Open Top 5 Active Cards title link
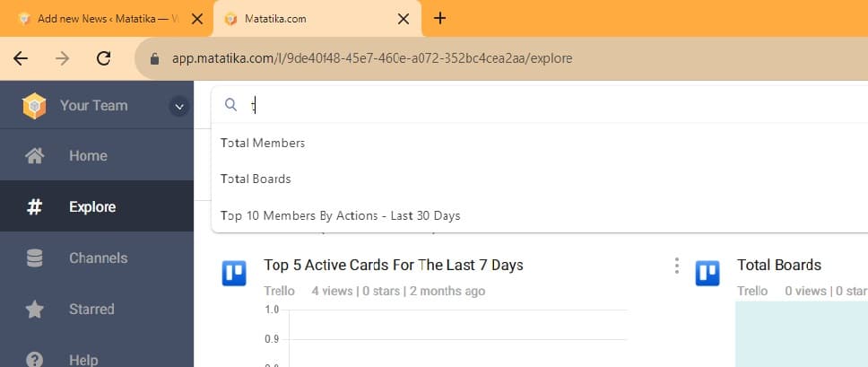 click(394, 265)
